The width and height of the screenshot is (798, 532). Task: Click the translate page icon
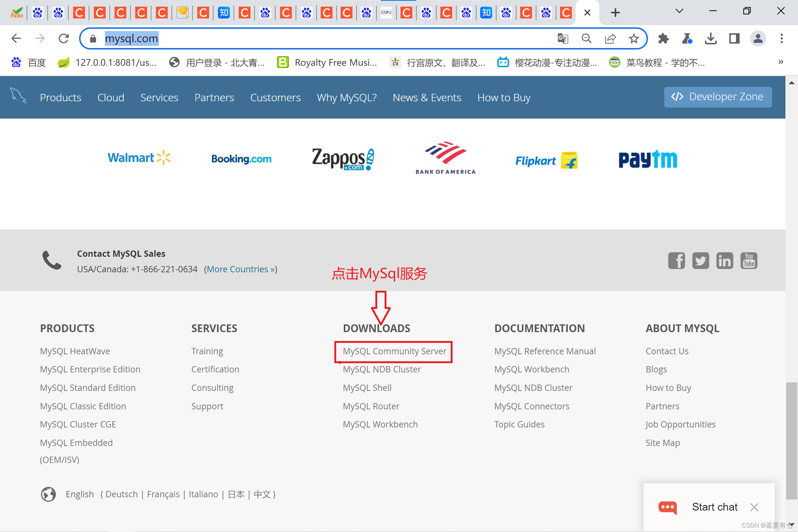pos(563,38)
